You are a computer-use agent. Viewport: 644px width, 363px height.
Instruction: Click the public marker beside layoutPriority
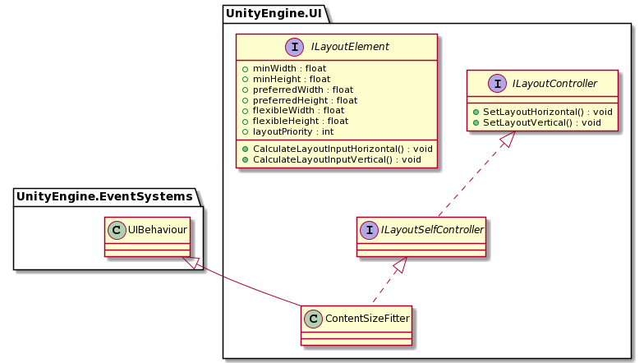[x=245, y=132]
